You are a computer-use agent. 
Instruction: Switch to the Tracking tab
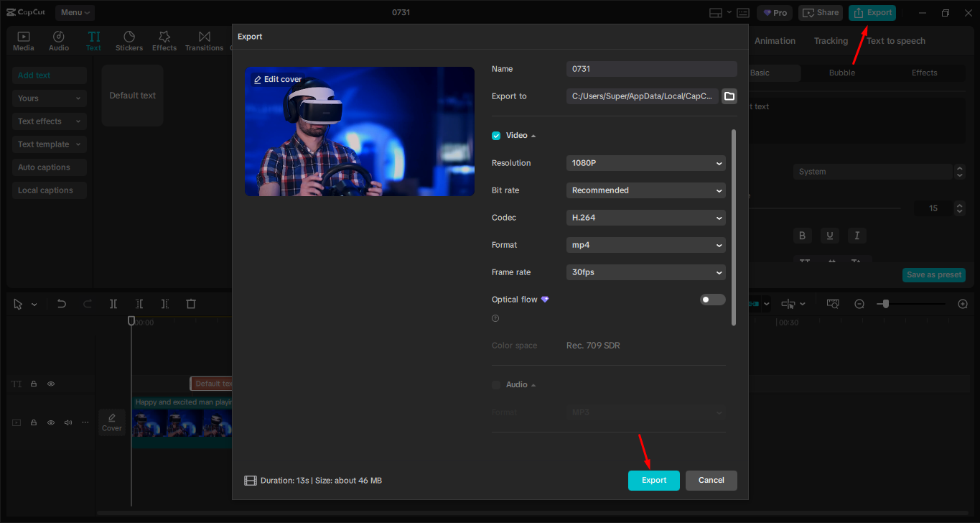(831, 40)
